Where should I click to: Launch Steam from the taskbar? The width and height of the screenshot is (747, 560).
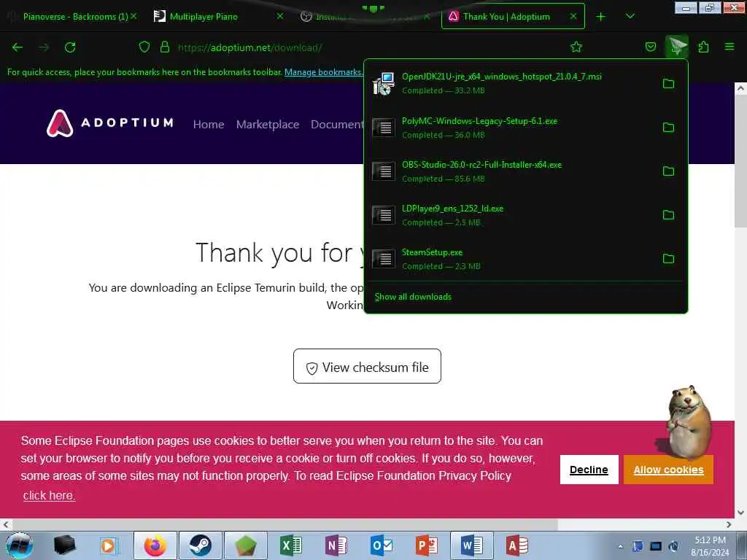point(201,545)
